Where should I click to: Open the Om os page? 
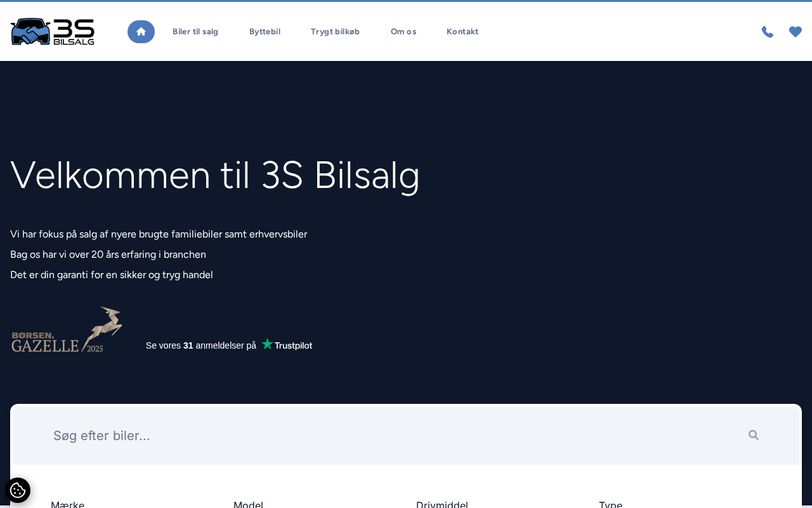point(403,32)
